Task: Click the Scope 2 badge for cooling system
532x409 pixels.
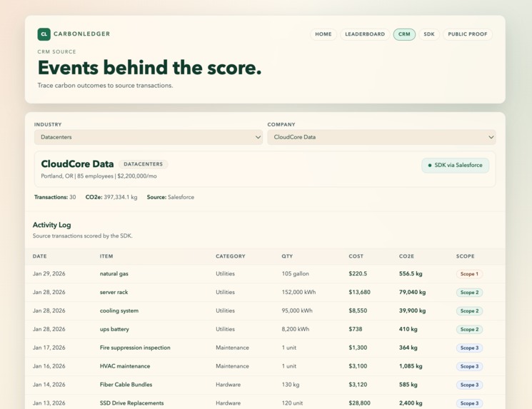Action: (470, 311)
